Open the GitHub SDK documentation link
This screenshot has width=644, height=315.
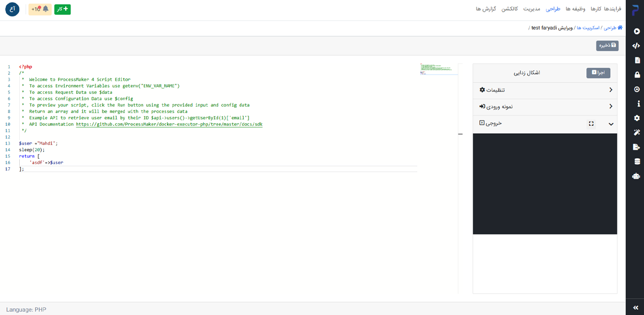tap(169, 124)
